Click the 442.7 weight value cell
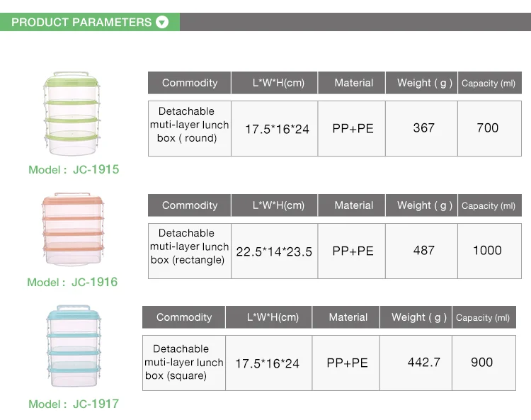The width and height of the screenshot is (531, 420). coord(423,362)
